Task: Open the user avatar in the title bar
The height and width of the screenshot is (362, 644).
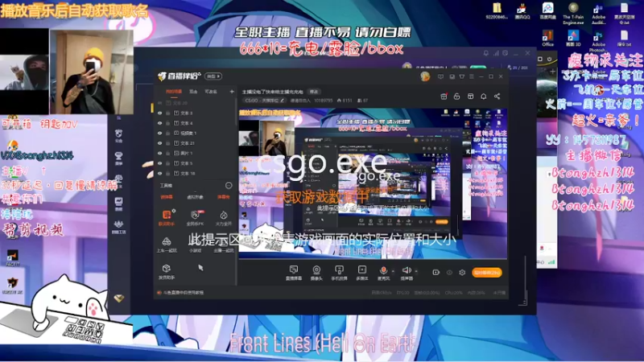Action: [x=425, y=76]
